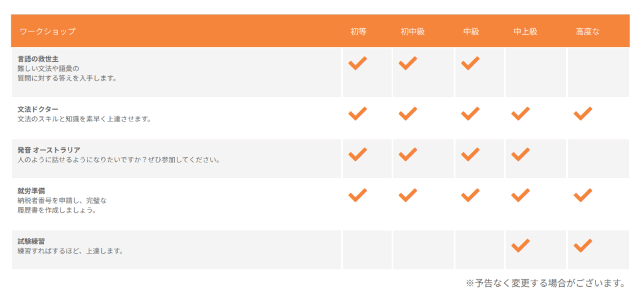
Task: Click 言語の救世主 checkmark under 中級
Action: pos(470,63)
